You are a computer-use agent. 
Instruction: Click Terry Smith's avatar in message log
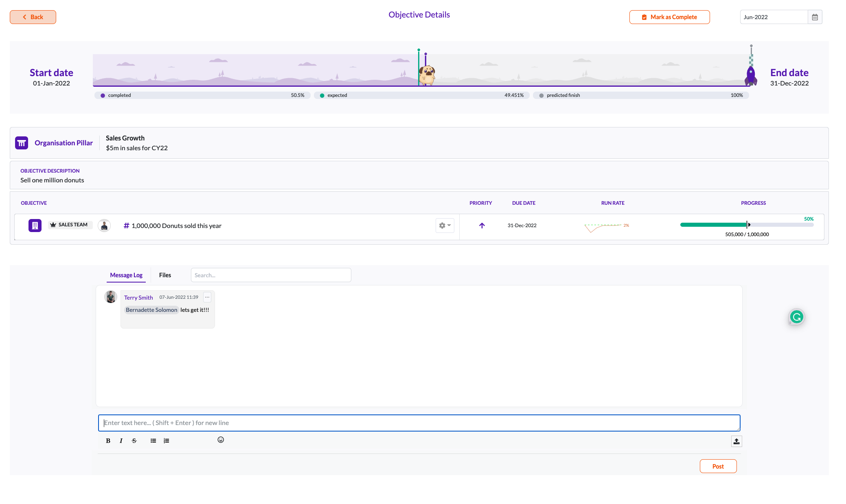click(110, 297)
